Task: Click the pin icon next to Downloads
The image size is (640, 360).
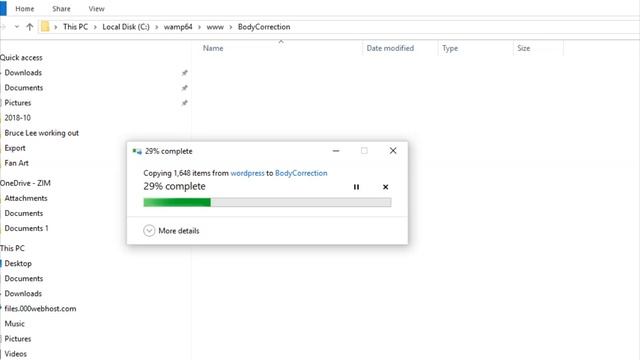Action: click(184, 73)
